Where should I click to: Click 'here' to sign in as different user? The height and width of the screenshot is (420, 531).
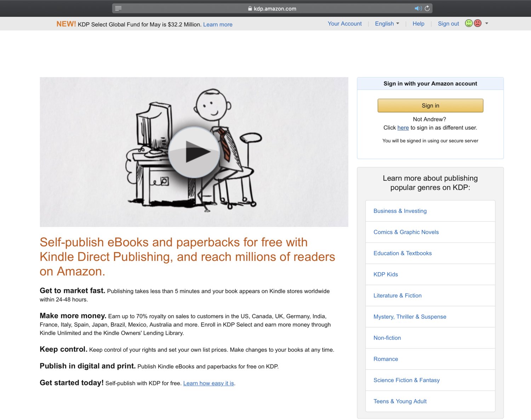pyautogui.click(x=403, y=128)
